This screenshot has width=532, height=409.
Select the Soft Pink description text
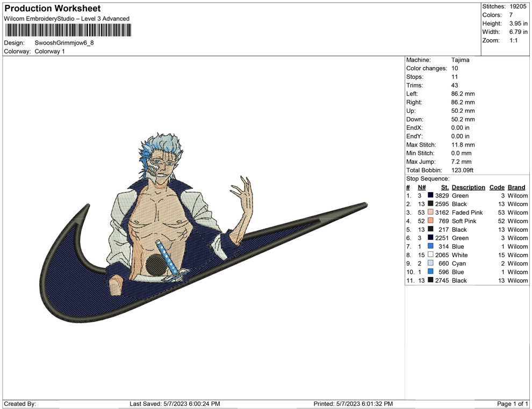(x=464, y=221)
